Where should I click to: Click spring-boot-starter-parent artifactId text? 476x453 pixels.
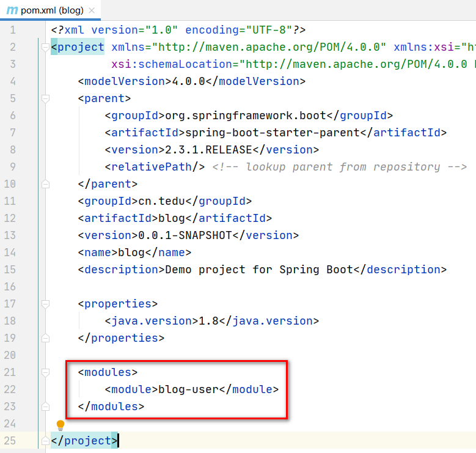(x=273, y=133)
